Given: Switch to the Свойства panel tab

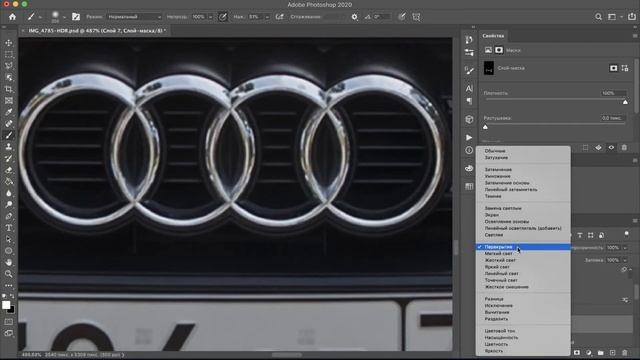Looking at the screenshot, I should 493,36.
